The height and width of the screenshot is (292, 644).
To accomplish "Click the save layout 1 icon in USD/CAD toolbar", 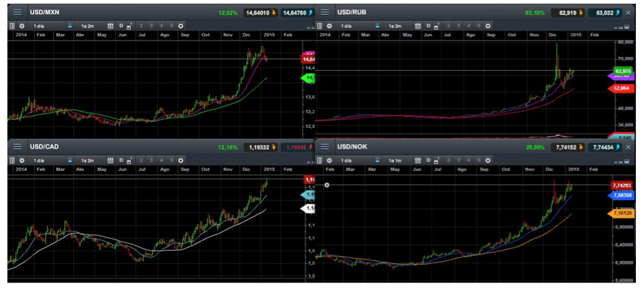I will [x=129, y=160].
